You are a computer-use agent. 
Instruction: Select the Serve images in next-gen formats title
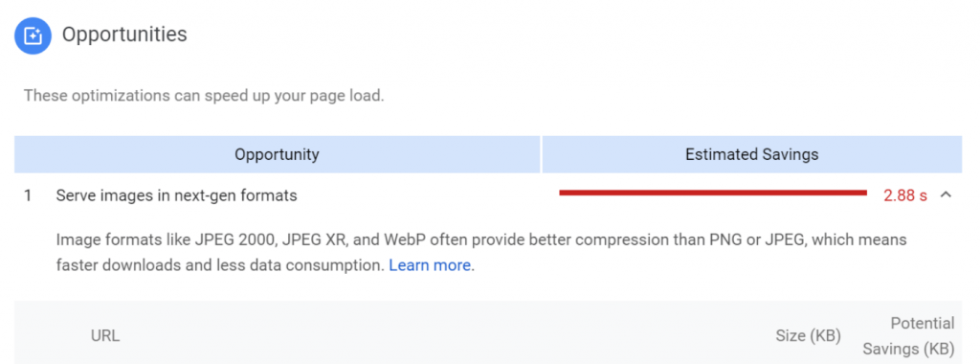[176, 195]
